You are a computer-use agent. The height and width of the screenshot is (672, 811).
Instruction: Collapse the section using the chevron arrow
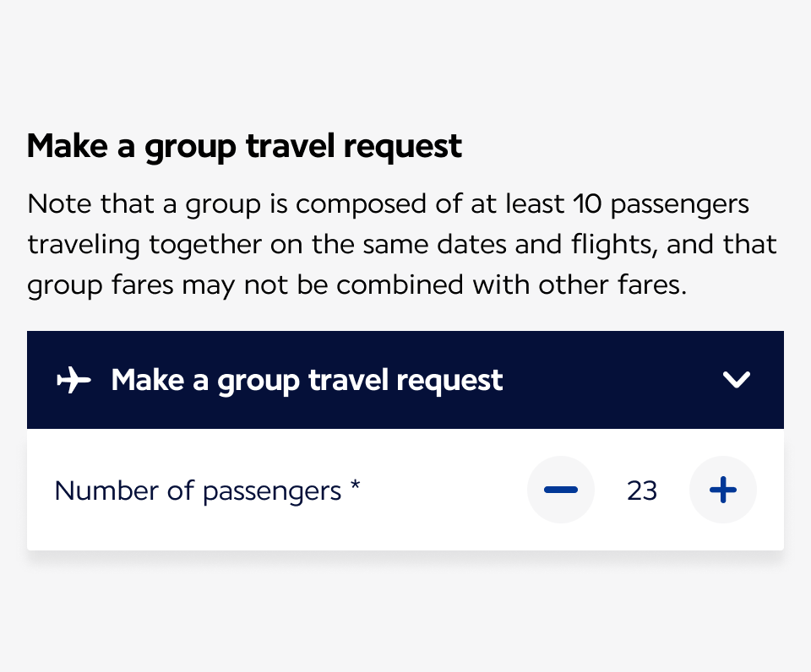[737, 381]
